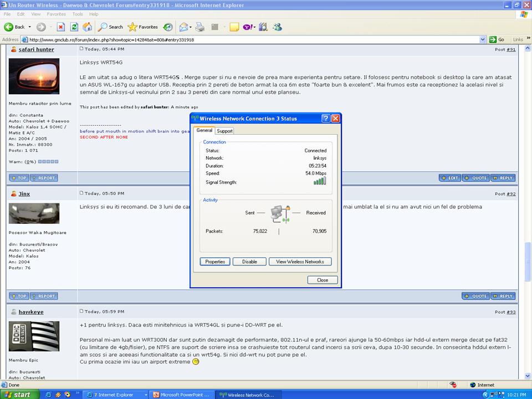Image resolution: width=532 pixels, height=399 pixels.
Task: Switch to the Support tab in the dialog
Action: pyautogui.click(x=224, y=131)
